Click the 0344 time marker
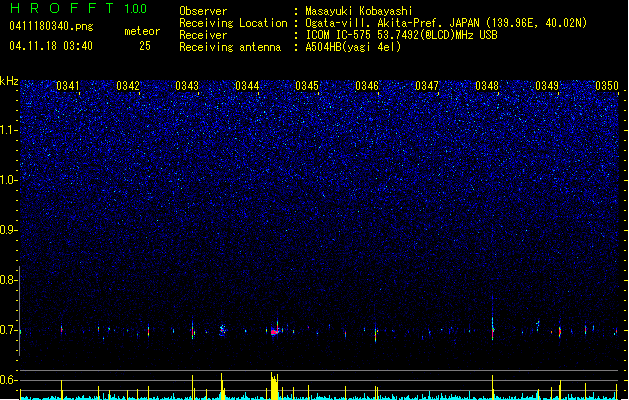This screenshot has height=400, width=629. tap(247, 86)
